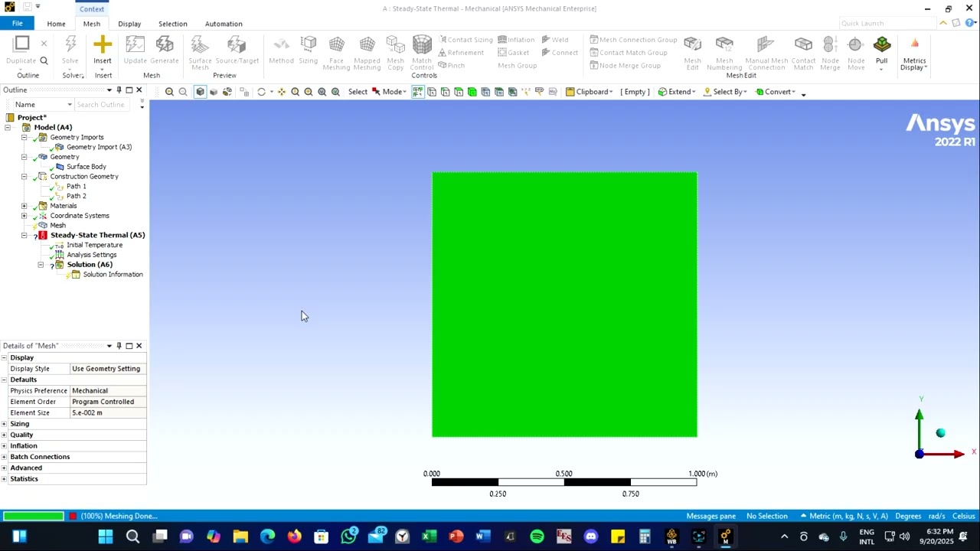
Task: Toggle the body selection filter
Action: coord(472,92)
